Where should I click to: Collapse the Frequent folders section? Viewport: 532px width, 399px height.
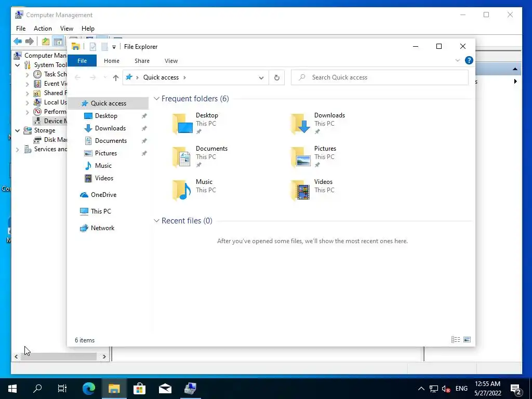156,98
